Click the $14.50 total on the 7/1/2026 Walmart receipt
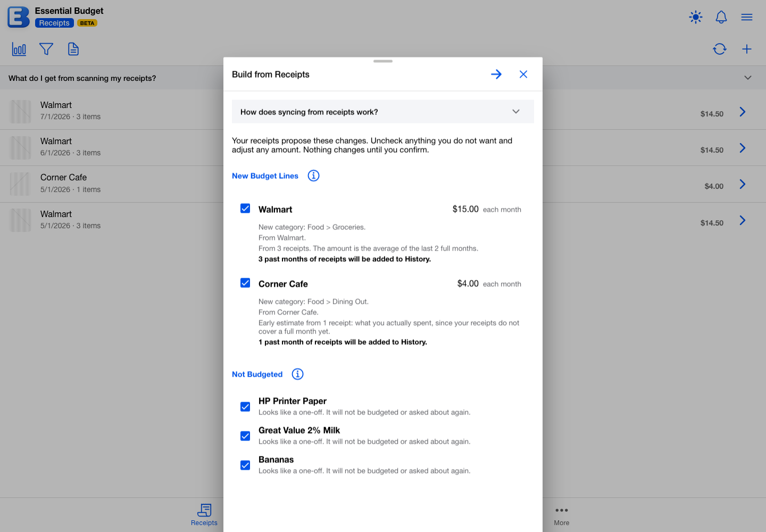The image size is (766, 532). pyautogui.click(x=712, y=114)
